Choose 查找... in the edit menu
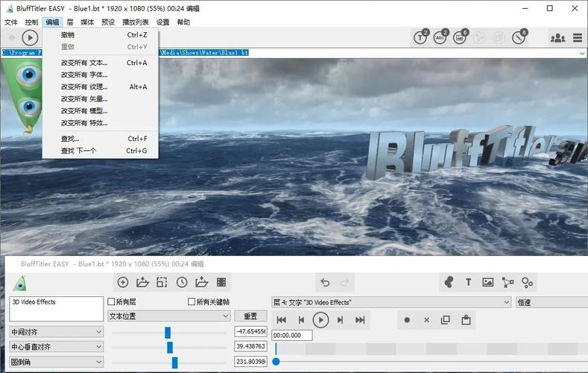The image size is (588, 373). tap(101, 139)
